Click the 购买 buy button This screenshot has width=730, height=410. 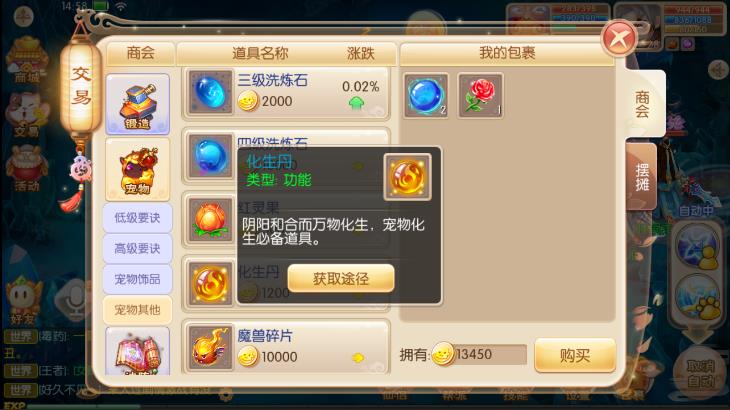click(575, 356)
